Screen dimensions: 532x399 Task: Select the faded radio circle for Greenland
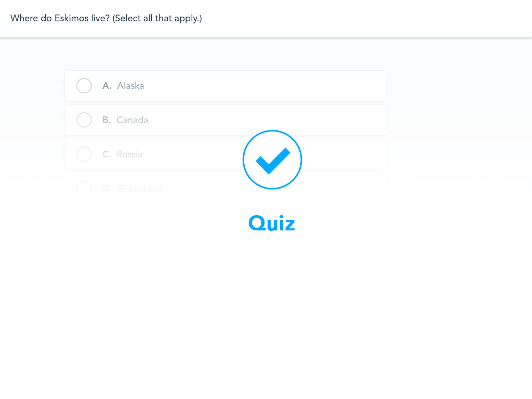[84, 188]
